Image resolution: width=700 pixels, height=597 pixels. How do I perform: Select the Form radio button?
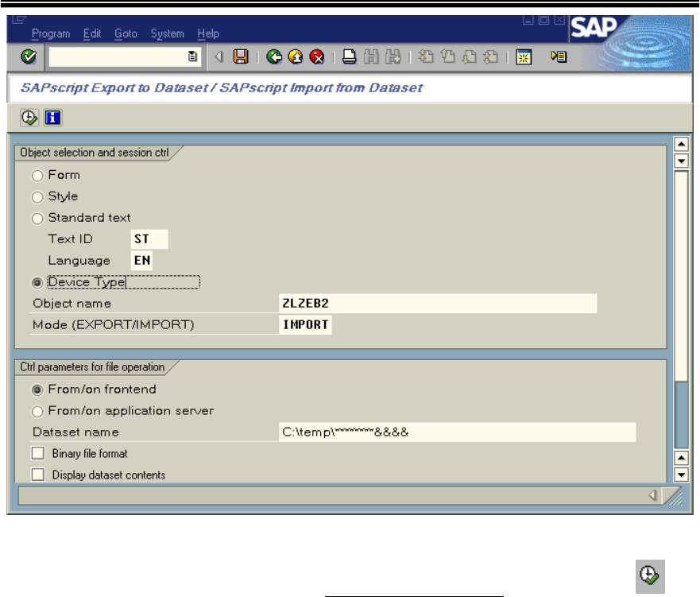click(37, 176)
